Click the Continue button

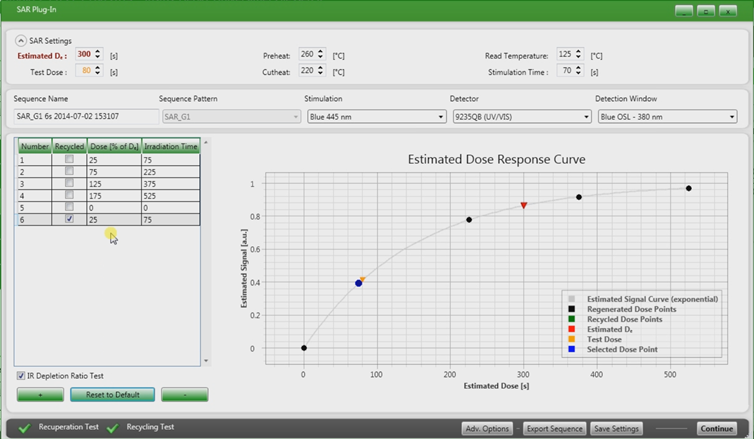point(716,428)
